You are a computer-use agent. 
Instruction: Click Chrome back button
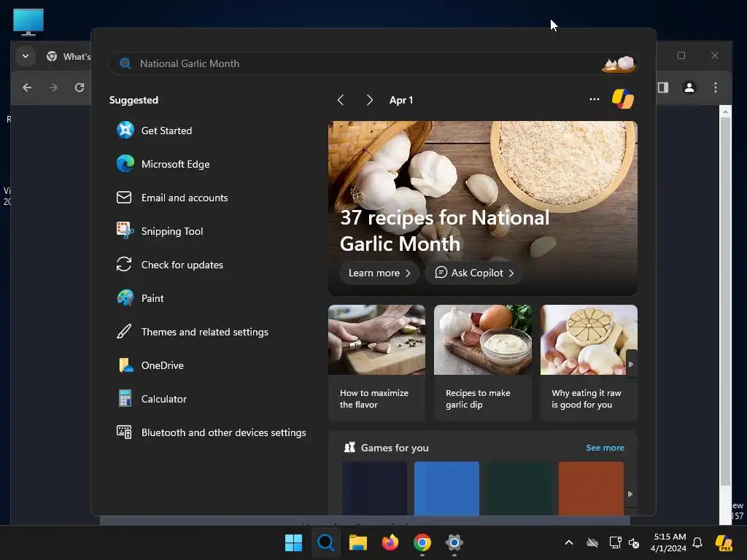coord(27,87)
